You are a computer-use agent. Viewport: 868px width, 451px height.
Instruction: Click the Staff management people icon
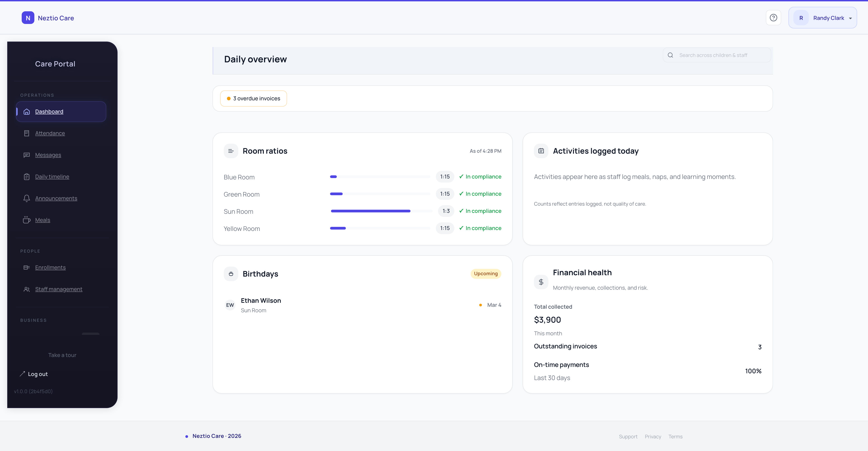[27, 289]
